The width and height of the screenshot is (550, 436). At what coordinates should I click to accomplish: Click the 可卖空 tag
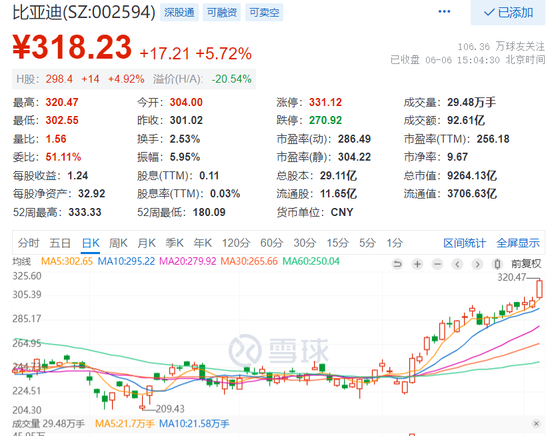coord(264,13)
